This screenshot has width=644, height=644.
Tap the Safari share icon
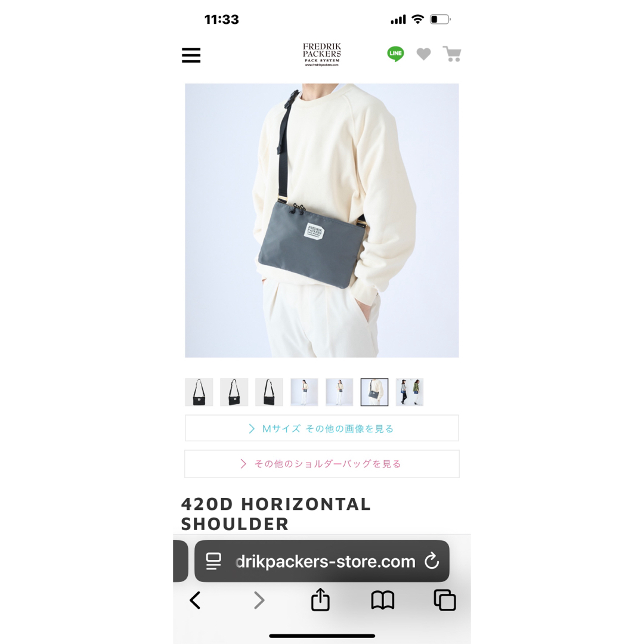tap(320, 600)
